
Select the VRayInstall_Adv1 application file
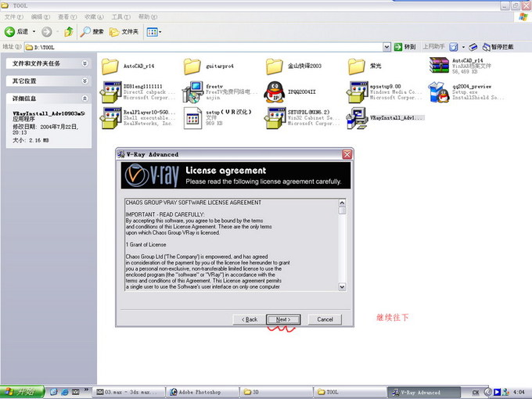[386, 117]
